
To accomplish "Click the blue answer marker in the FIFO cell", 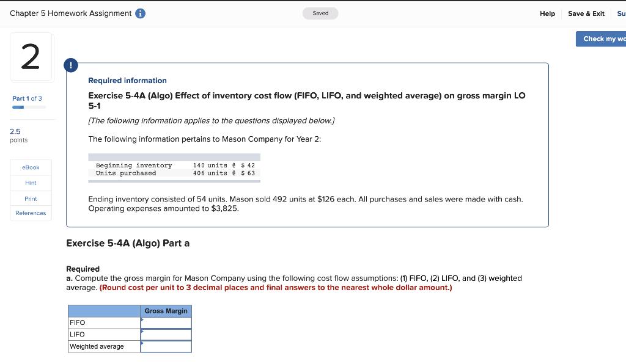I will pyautogui.click(x=143, y=319).
